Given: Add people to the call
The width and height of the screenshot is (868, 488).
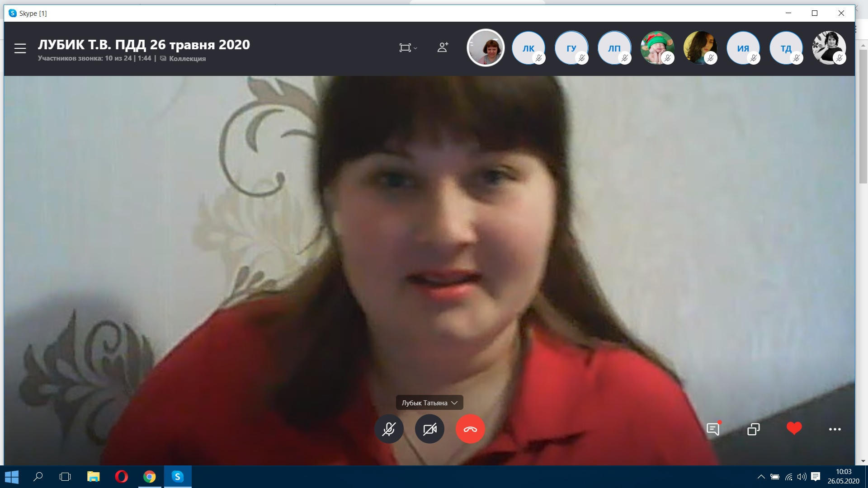Looking at the screenshot, I should pyautogui.click(x=443, y=47).
